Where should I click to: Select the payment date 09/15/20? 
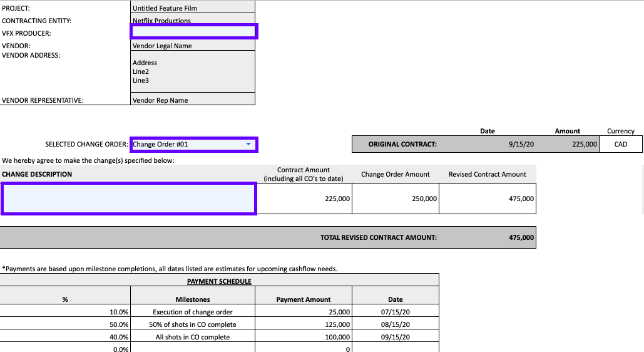(x=396, y=337)
